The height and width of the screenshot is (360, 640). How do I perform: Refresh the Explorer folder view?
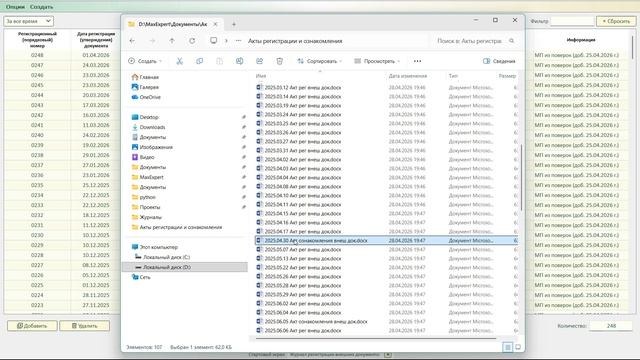tap(192, 41)
